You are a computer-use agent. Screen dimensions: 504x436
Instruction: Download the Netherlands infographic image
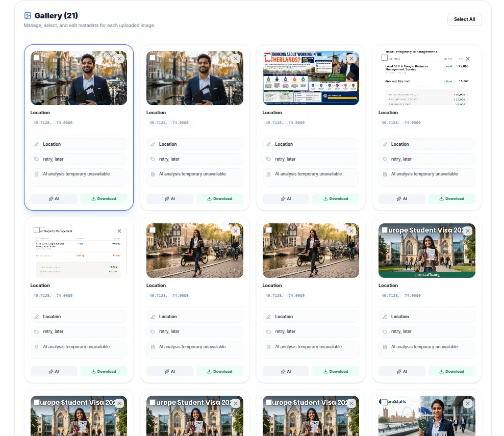pyautogui.click(x=336, y=198)
